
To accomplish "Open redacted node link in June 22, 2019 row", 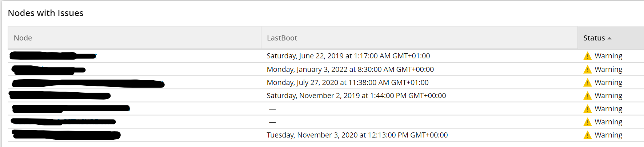I will click(x=53, y=56).
